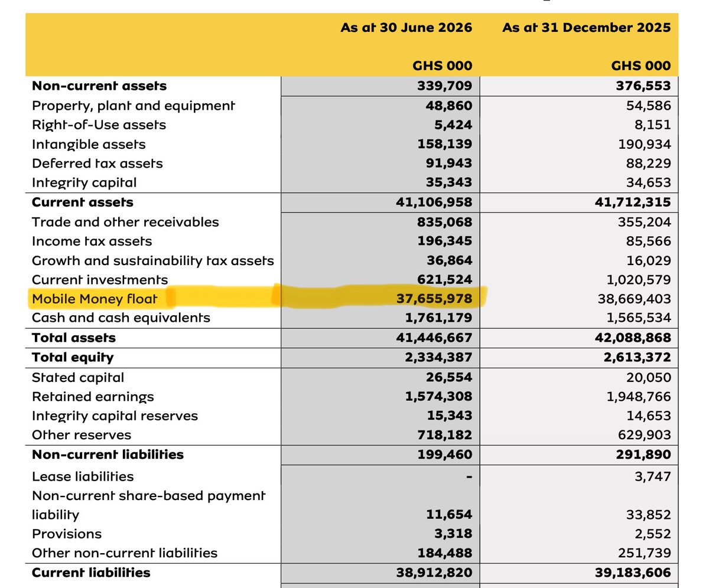Viewport: 709px width, 588px height.
Task: Select 'Other non-current liabilities' label
Action: 125,553
